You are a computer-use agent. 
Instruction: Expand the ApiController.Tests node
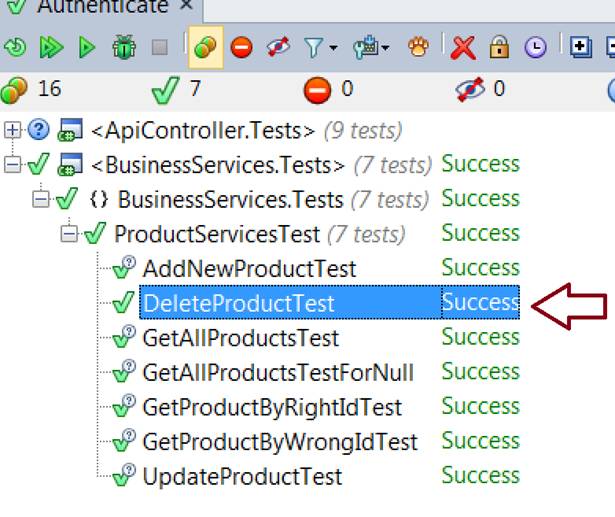pyautogui.click(x=12, y=129)
